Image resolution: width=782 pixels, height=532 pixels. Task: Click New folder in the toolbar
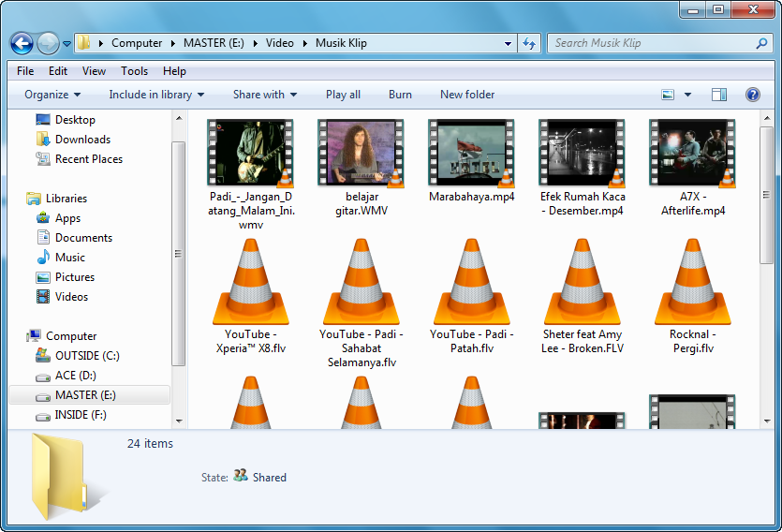click(467, 95)
